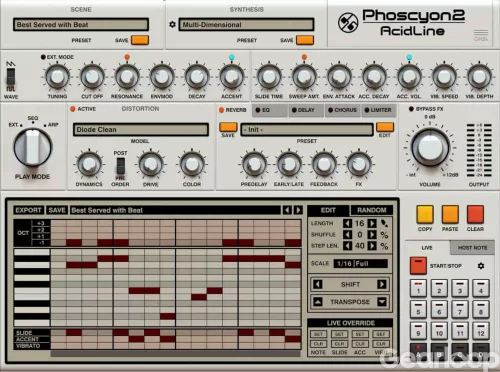Click the EXPORT pattern button

28,210
